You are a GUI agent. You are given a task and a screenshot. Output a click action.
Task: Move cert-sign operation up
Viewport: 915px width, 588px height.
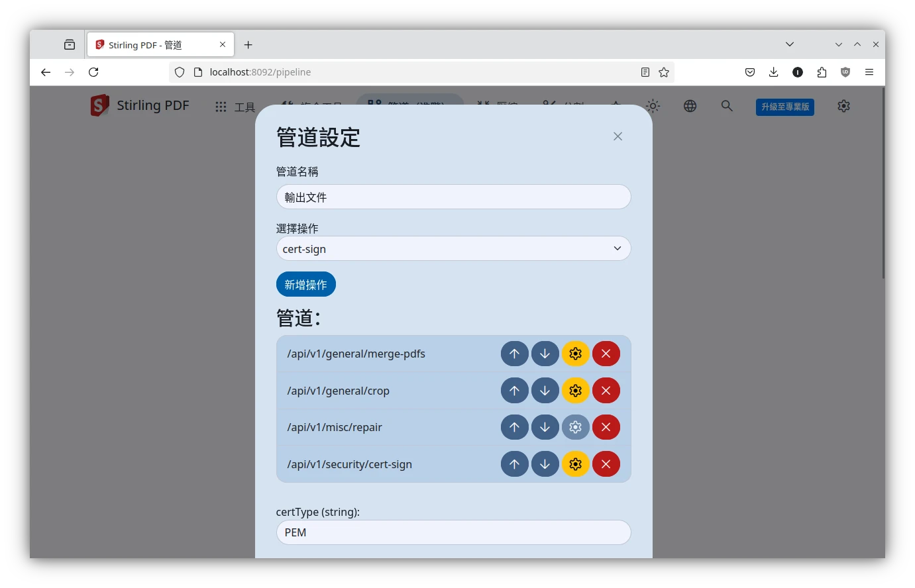(x=514, y=464)
